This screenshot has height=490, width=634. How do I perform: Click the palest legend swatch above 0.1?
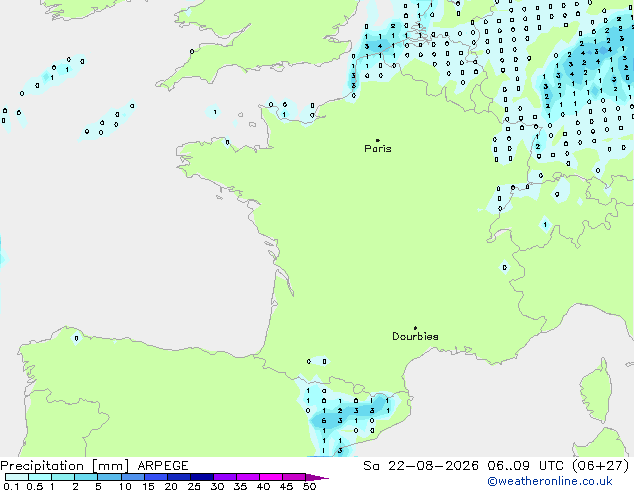(x=17, y=477)
